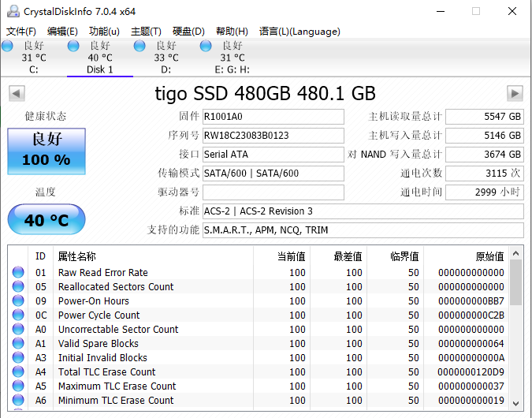Select the Power Cycle Count row
This screenshot has height=418, width=532.
pyautogui.click(x=258, y=315)
